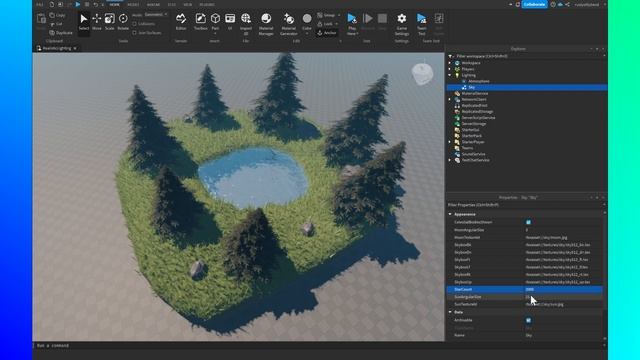Start Play Here test
The height and width of the screenshot is (360, 640).
352,24
